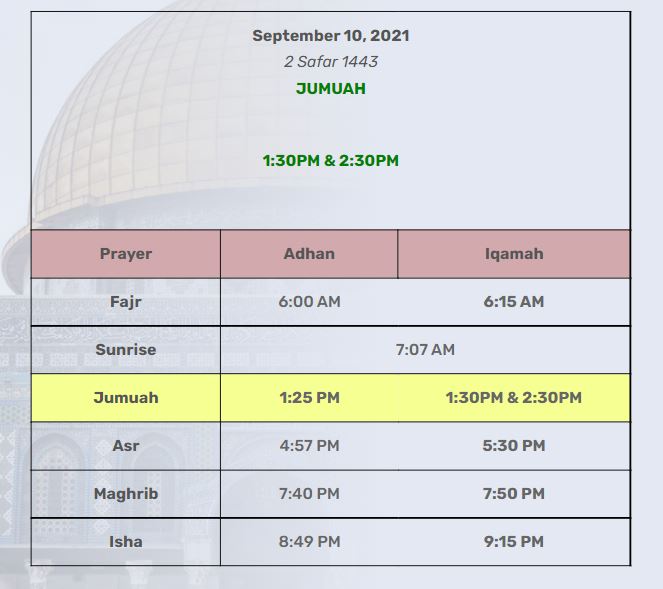The image size is (663, 589).
Task: Click the Jumuah adhan time 1:25 PM
Action: coord(309,398)
